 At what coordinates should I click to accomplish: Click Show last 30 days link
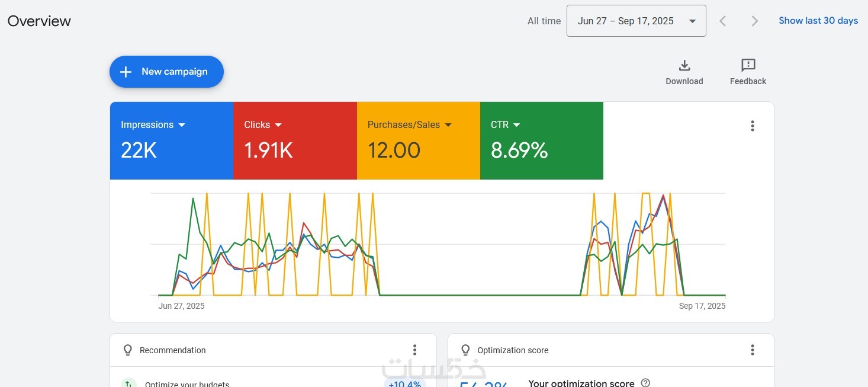tap(818, 21)
